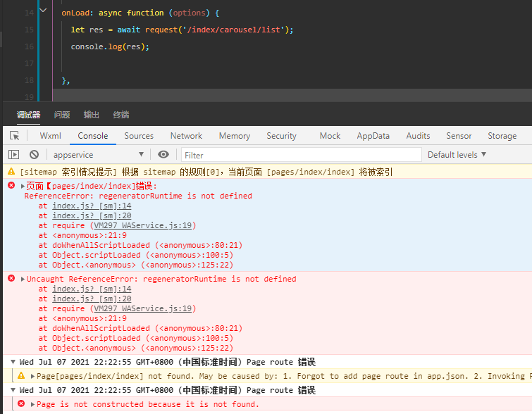The width and height of the screenshot is (532, 414).
Task: Select the 问题 panel tab
Action: [62, 115]
